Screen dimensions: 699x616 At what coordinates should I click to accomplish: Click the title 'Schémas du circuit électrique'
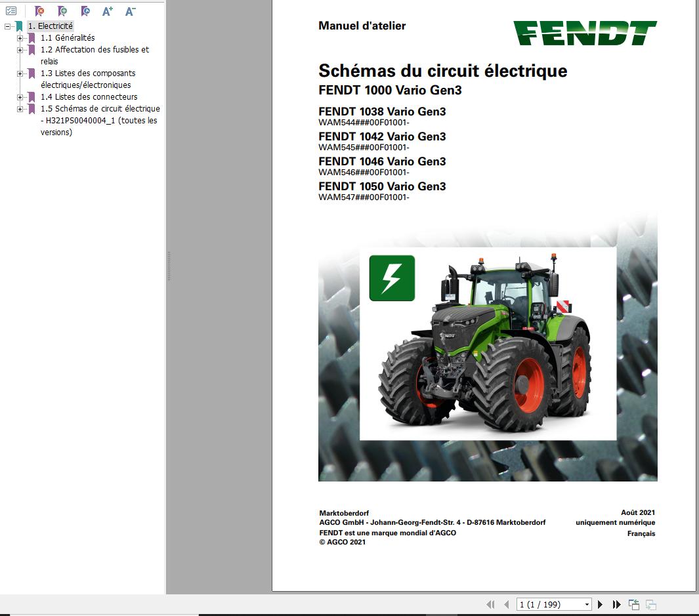(x=442, y=71)
